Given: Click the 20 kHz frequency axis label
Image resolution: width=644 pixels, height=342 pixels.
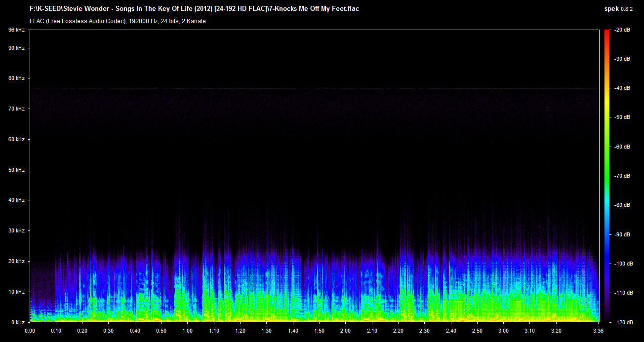Looking at the screenshot, I should (16, 261).
